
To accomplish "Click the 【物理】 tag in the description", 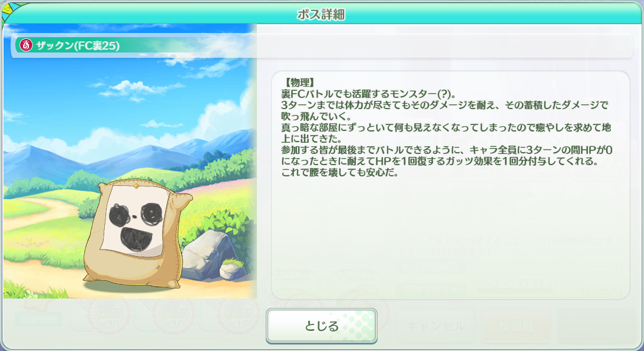I will point(299,83).
